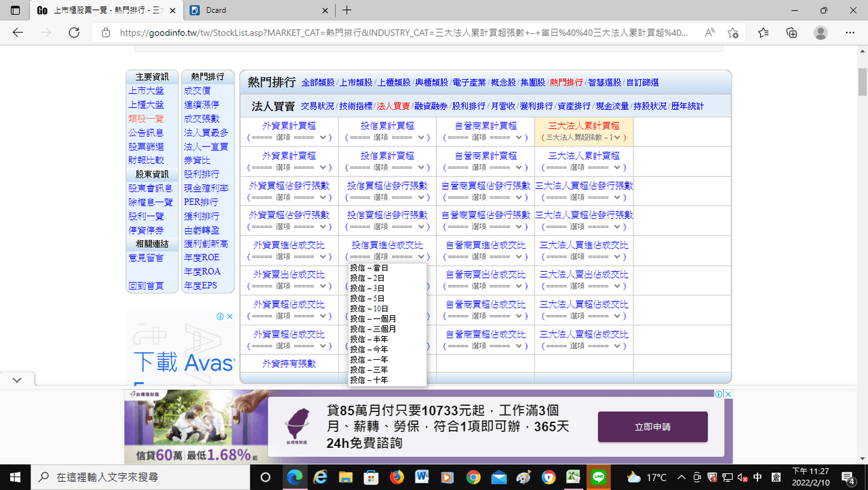Open the selected 三大法人累計買超 dropdown

pyautogui.click(x=584, y=138)
